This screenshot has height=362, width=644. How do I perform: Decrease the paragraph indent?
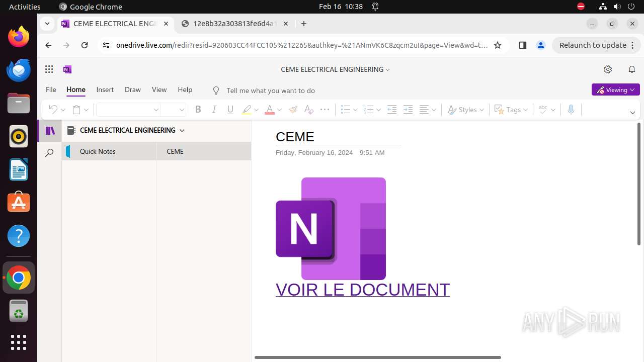point(392,110)
